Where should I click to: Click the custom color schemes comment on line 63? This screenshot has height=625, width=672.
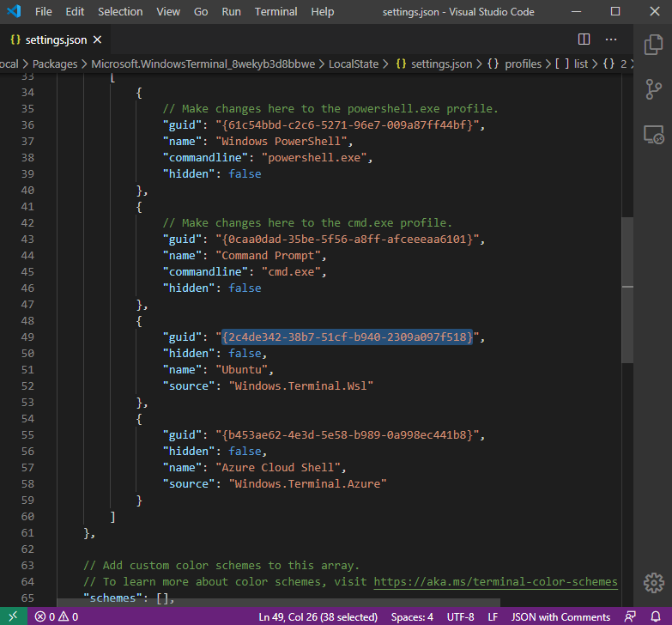pyautogui.click(x=221, y=566)
